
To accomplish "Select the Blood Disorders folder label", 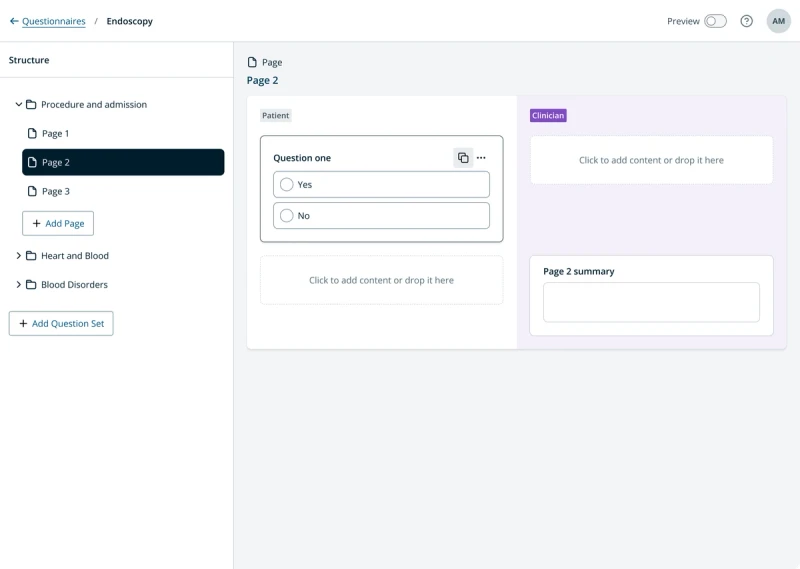I will click(74, 285).
